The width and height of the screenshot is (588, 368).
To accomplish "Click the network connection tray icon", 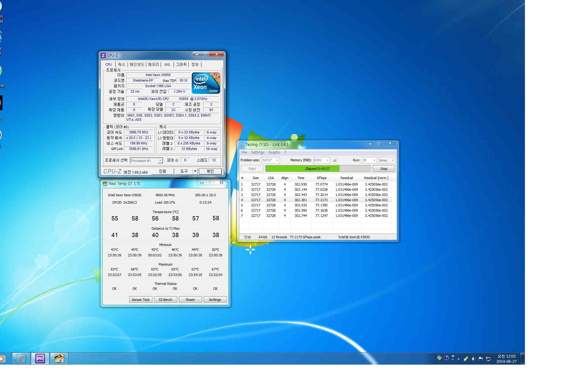I will [488, 358].
